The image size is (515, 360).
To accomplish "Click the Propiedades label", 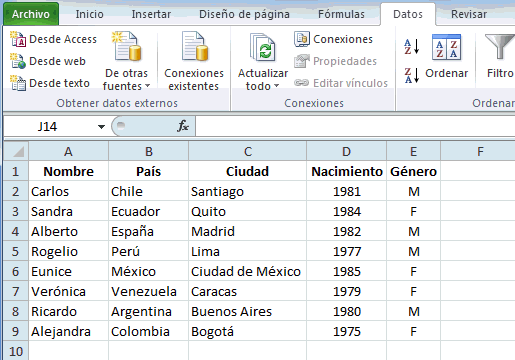I will point(345,61).
